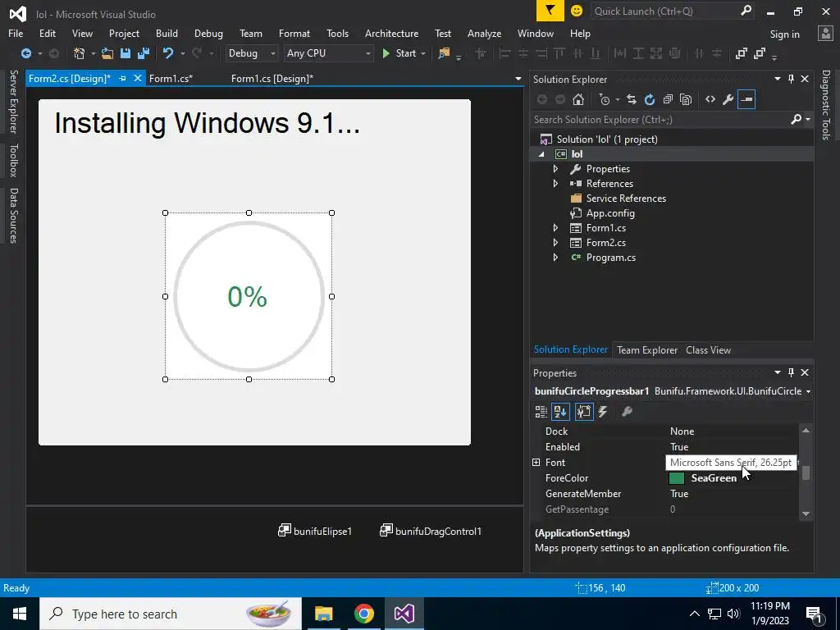The width and height of the screenshot is (840, 630).
Task: Open the Start button dropdown arrow
Action: point(423,53)
